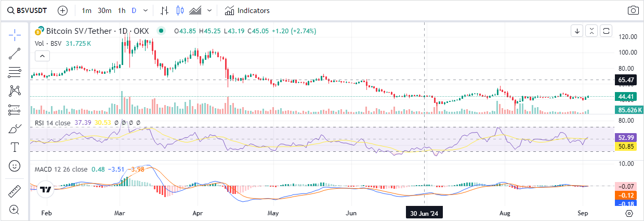Select the ruler measure tool
Screen dimensions: 644x221
15,191
